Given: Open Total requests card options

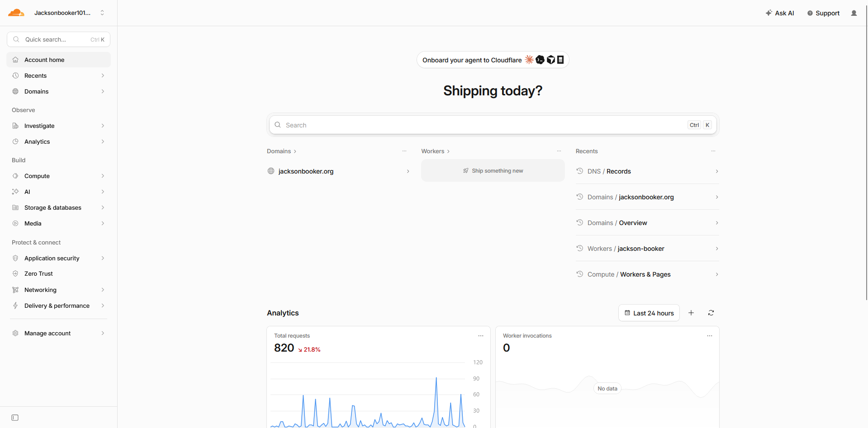Looking at the screenshot, I should [x=481, y=336].
